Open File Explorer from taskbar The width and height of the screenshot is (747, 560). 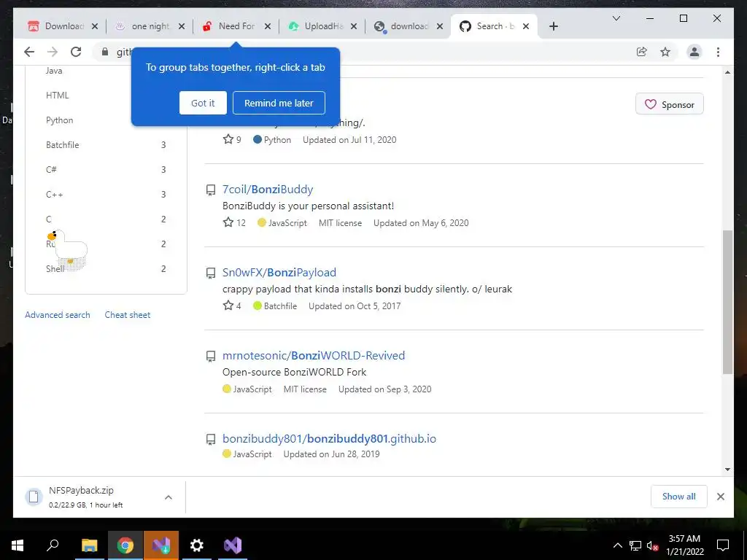(x=89, y=545)
